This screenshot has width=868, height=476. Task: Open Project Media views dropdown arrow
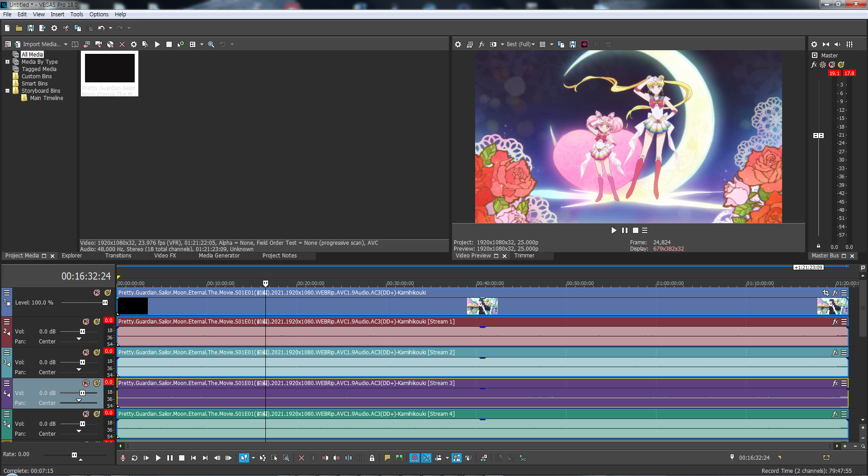pyautogui.click(x=202, y=44)
